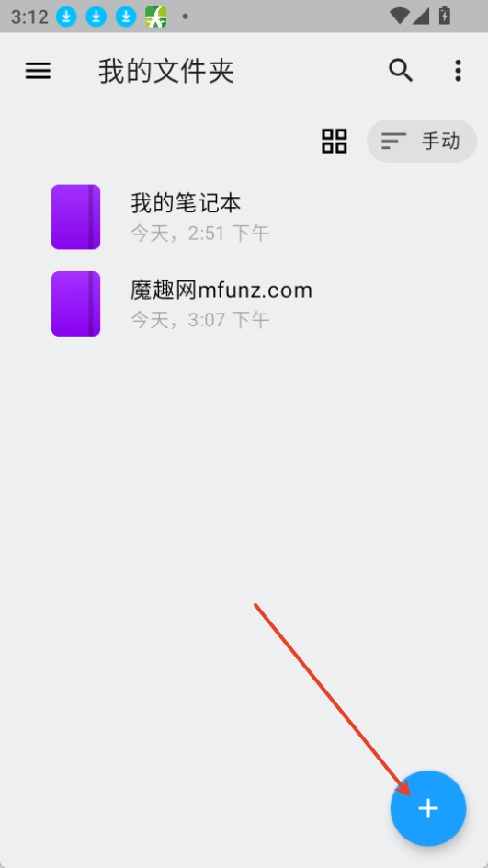Tap the 今天，3:07 下午 timestamp
The height and width of the screenshot is (868, 488).
199,320
